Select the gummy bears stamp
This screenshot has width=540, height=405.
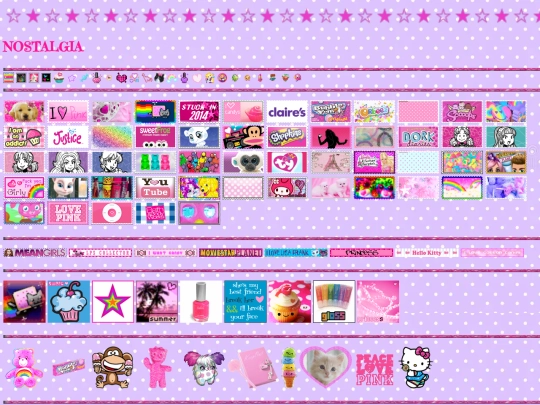[155, 162]
